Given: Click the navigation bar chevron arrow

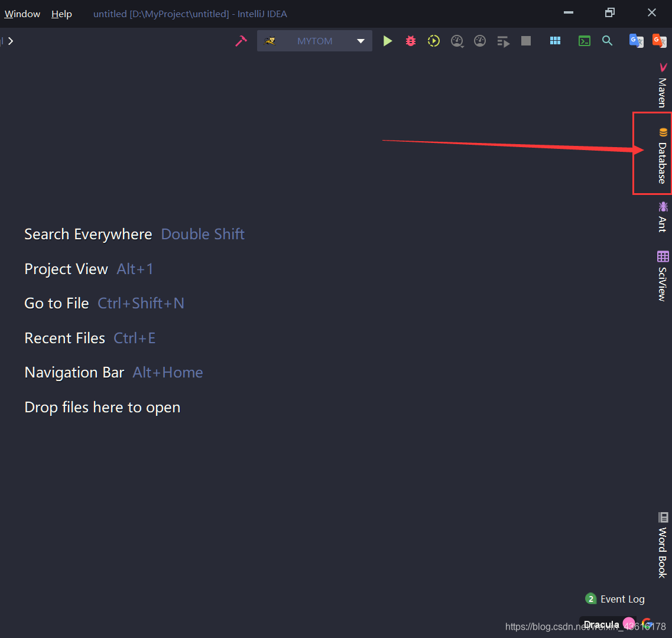Looking at the screenshot, I should (11, 41).
